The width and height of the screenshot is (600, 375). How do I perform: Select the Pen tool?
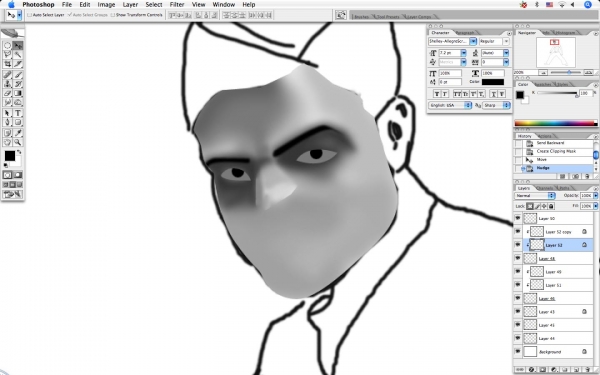7,122
